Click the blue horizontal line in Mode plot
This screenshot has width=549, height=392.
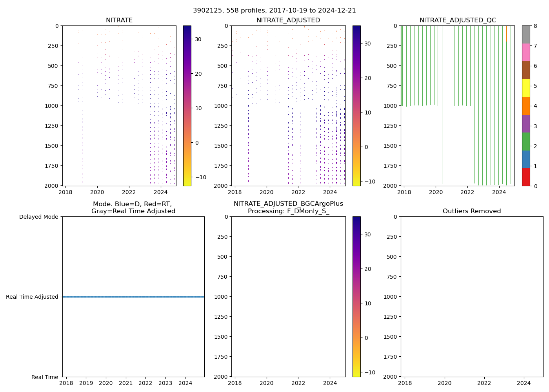pyautogui.click(x=133, y=297)
